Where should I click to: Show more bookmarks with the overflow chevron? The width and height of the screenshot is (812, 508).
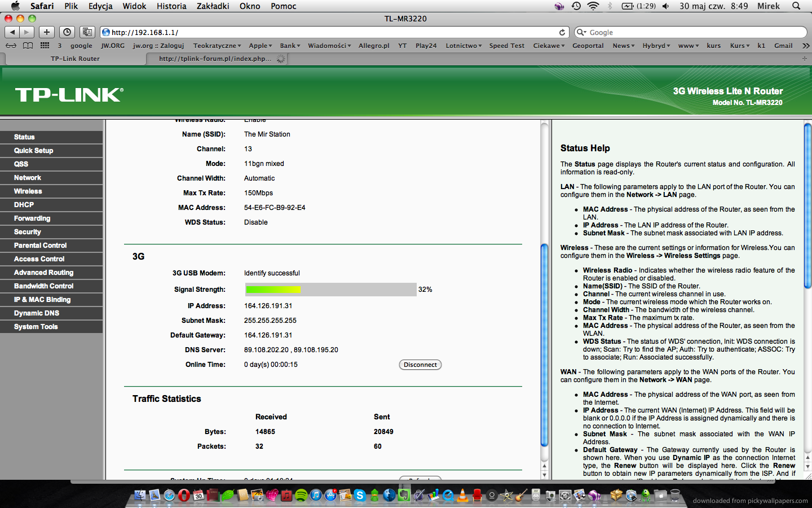click(806, 46)
